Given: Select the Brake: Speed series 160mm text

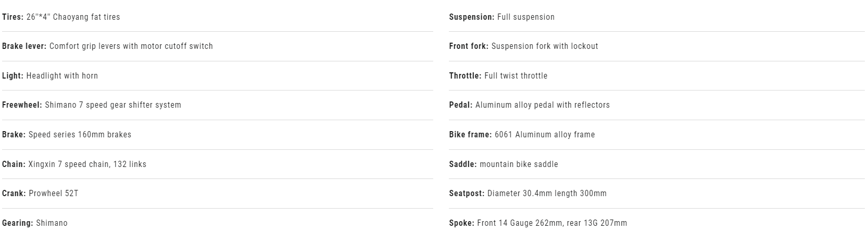Looking at the screenshot, I should point(67,135).
